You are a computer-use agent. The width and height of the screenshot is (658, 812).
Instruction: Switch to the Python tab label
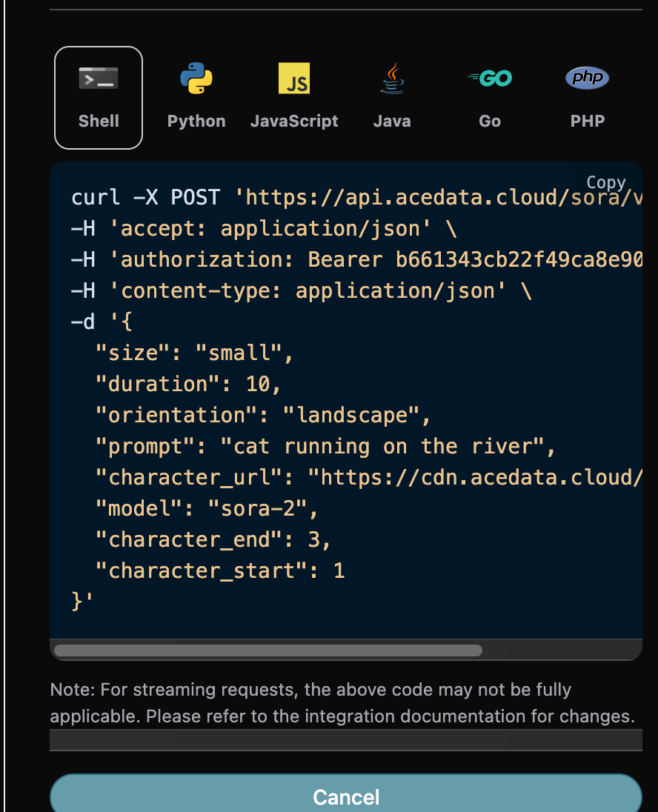click(196, 122)
